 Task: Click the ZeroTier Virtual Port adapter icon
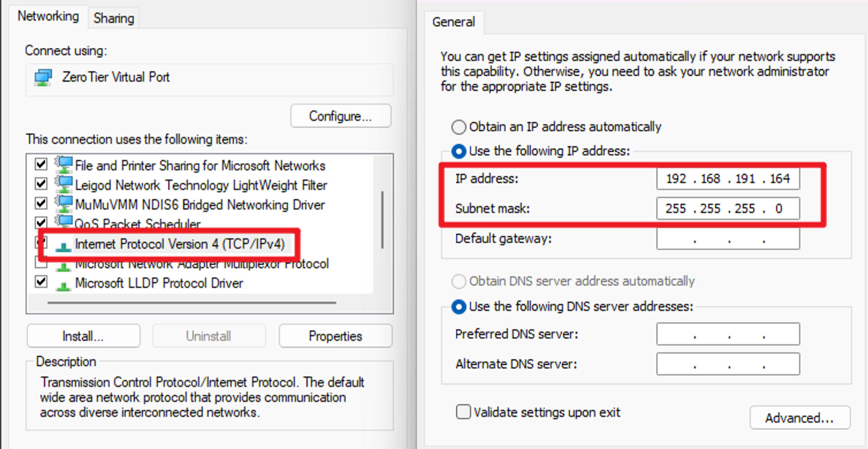[x=43, y=78]
